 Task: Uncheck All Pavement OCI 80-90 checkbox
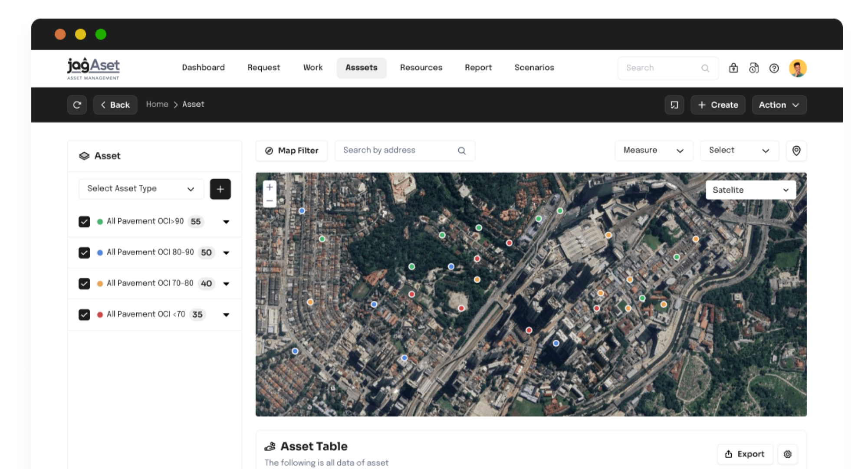click(84, 253)
